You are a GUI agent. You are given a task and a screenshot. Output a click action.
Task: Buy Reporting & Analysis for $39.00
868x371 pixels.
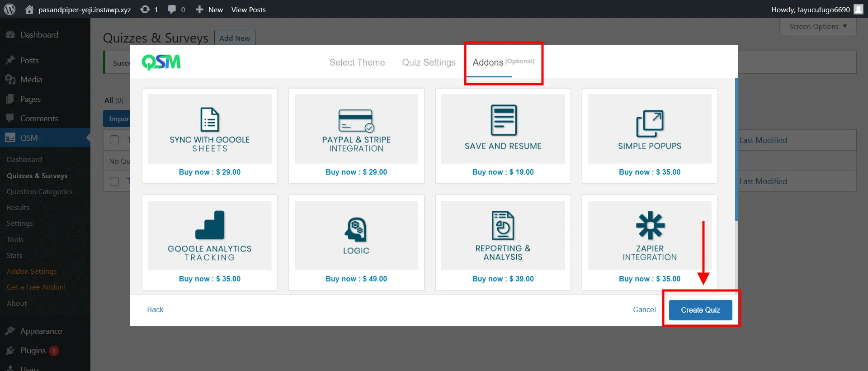503,279
